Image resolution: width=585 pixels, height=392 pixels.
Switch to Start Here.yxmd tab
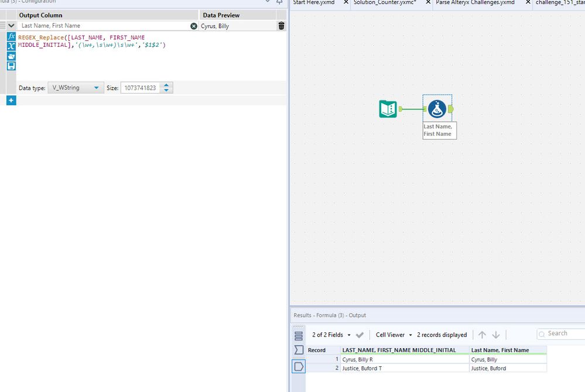pyautogui.click(x=314, y=2)
